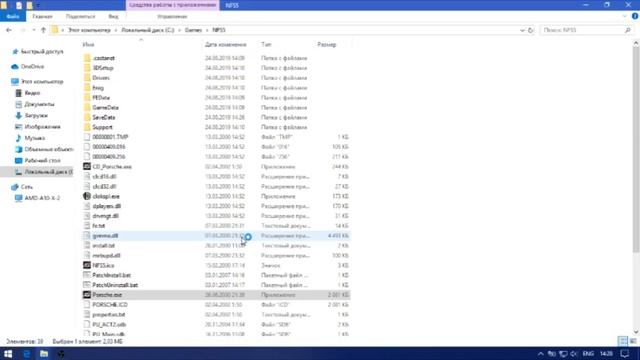Open the recent locations dropdown arrow

pos(34,30)
